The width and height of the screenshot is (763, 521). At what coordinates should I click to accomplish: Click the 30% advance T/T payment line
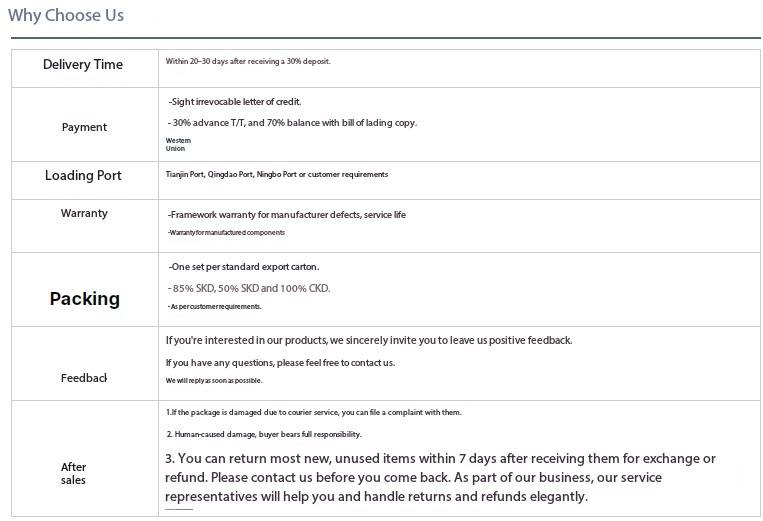(x=293, y=123)
